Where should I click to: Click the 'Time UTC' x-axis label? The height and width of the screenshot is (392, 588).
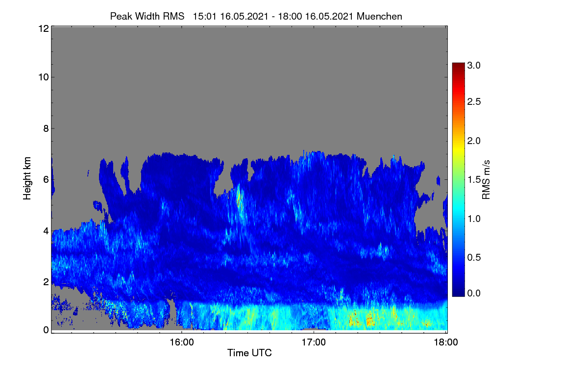[x=249, y=353]
